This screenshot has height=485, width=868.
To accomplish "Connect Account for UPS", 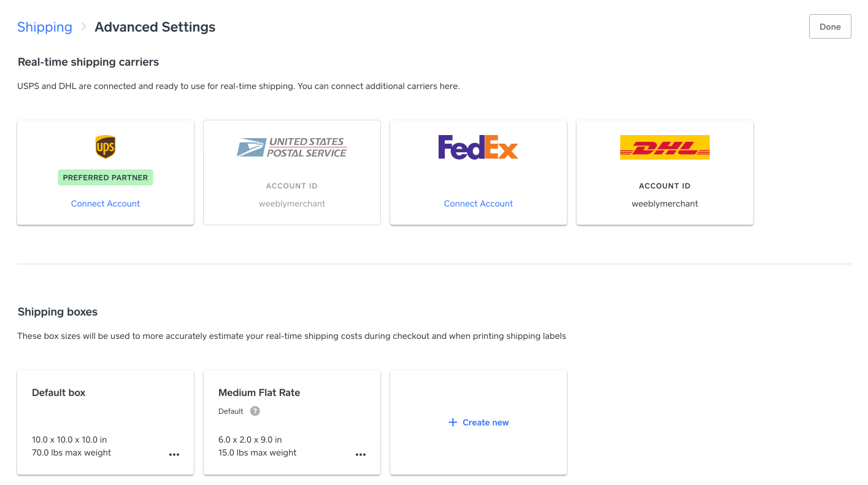I will pyautogui.click(x=106, y=204).
